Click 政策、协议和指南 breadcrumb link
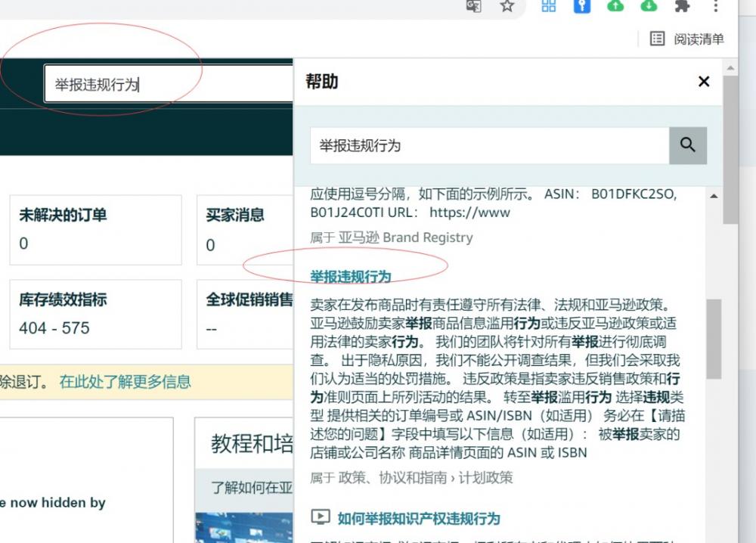Screen dimensions: 756x543 point(392,477)
